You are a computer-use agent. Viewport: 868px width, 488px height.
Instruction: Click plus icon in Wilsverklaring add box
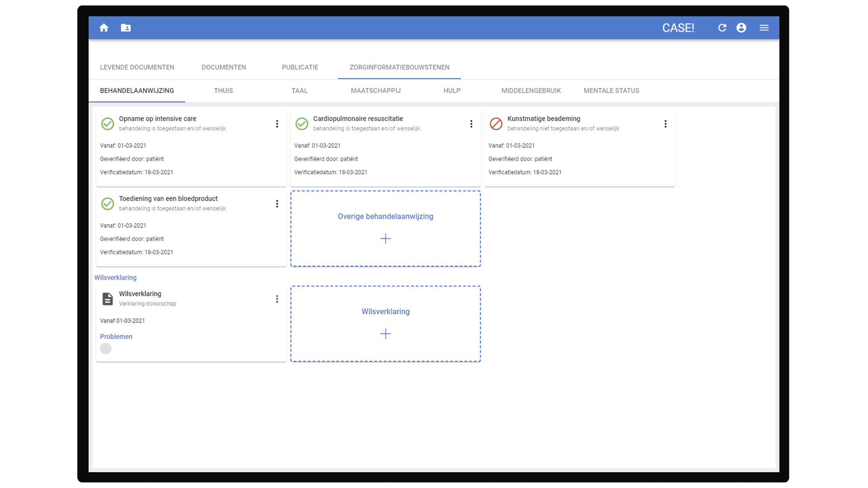385,334
